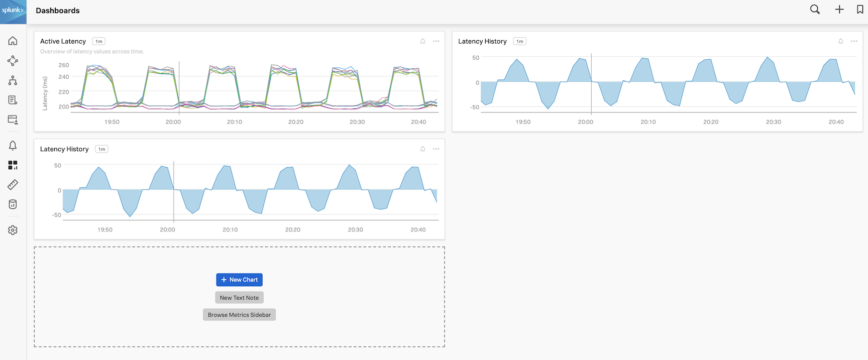Screen dimensions: 868x360
Task: Click the Splunk logo
Action: click(x=13, y=11)
